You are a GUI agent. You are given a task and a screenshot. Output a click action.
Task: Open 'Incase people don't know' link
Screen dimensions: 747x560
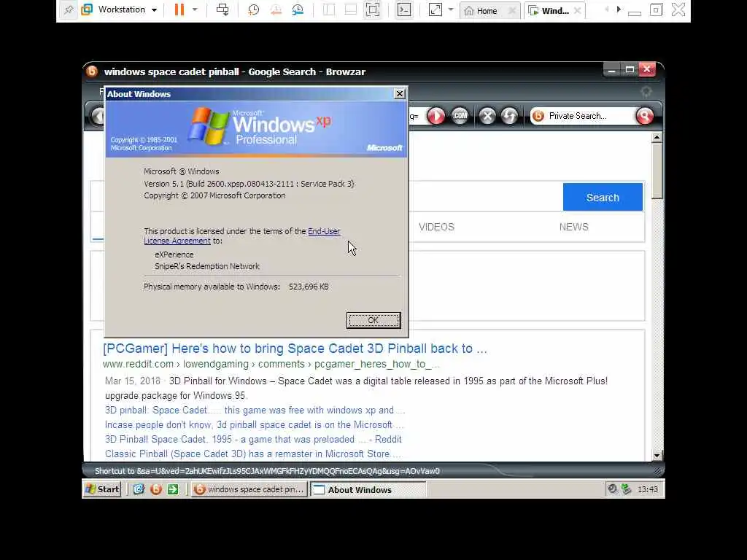click(254, 425)
